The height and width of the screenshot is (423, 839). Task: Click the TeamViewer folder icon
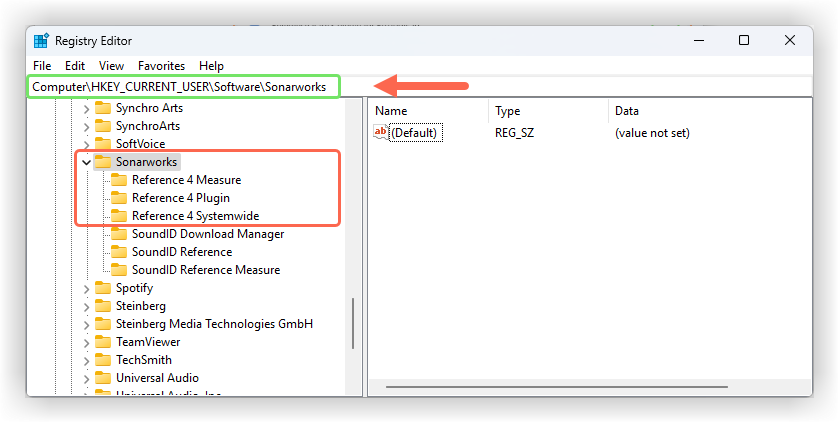point(103,342)
